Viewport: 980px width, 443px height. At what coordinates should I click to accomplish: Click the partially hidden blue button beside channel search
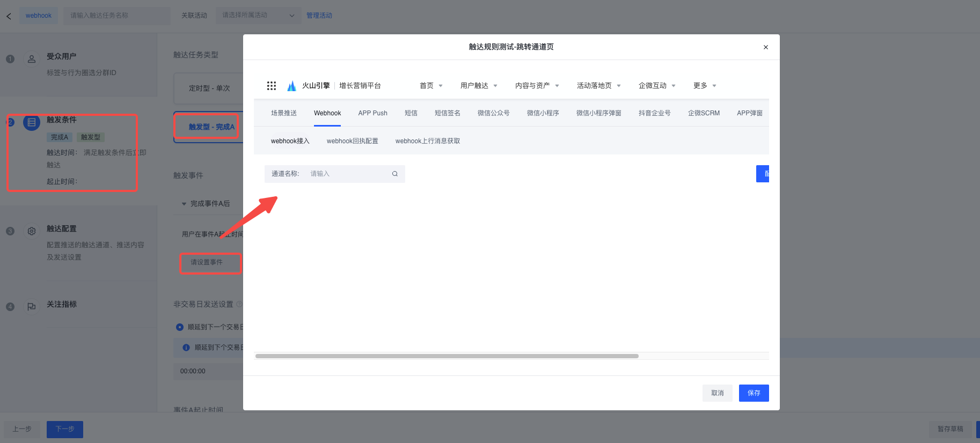(x=763, y=174)
